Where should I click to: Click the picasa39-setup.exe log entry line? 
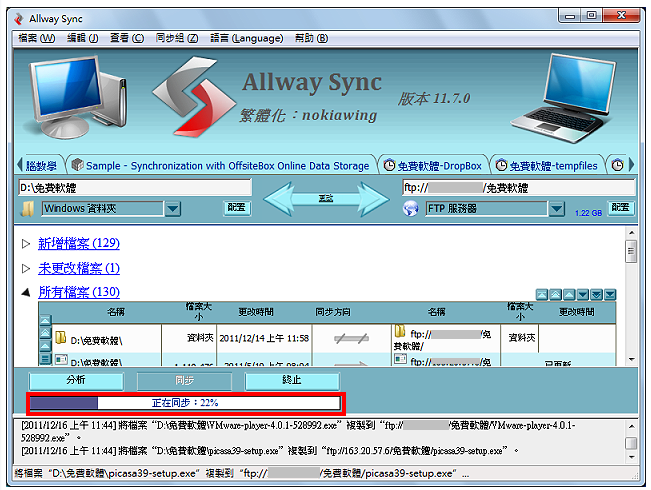coord(270,451)
